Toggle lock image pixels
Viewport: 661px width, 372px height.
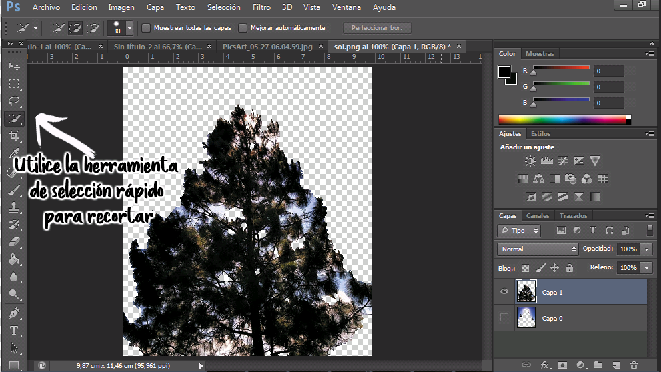click(x=540, y=268)
